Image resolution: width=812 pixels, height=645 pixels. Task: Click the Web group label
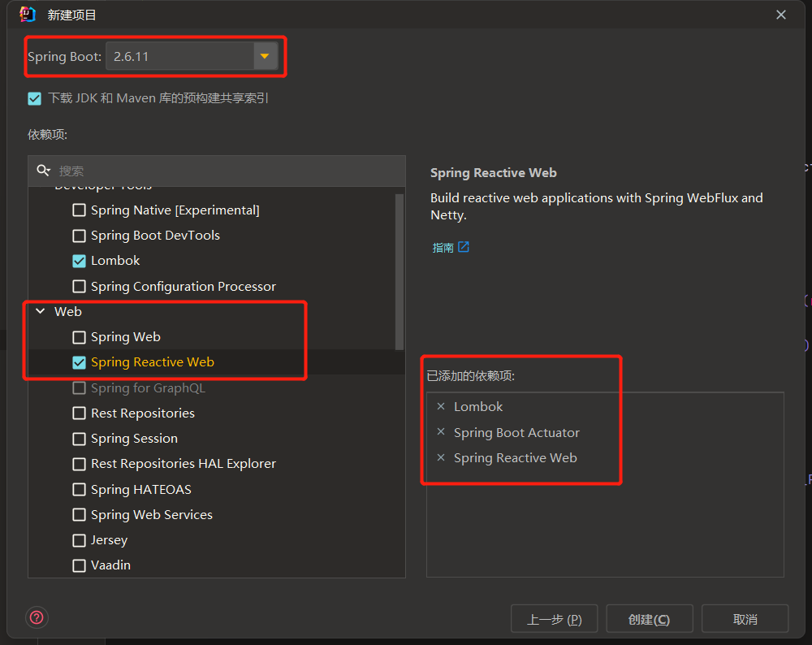(x=68, y=311)
